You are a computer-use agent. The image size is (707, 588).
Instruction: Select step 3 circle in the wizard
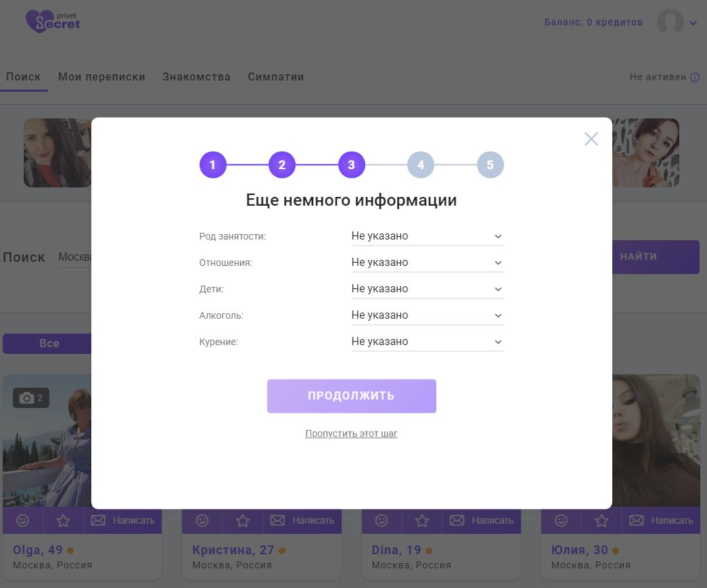[x=351, y=164]
